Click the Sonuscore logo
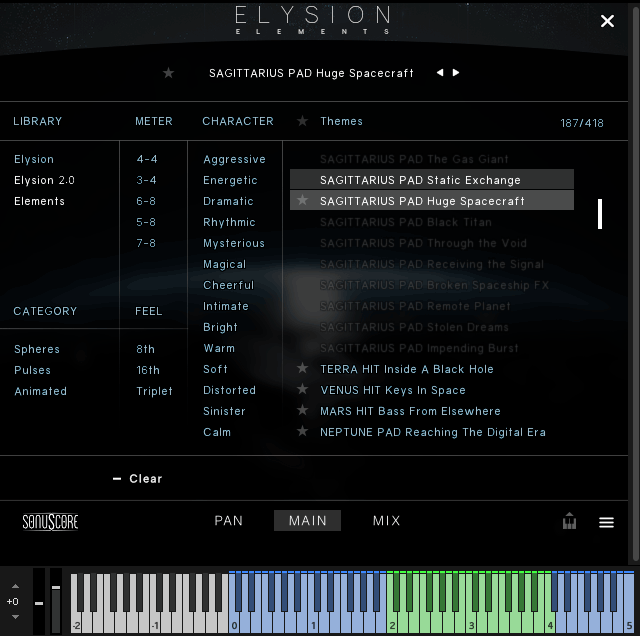Screen dimensions: 640x636 tap(50, 522)
